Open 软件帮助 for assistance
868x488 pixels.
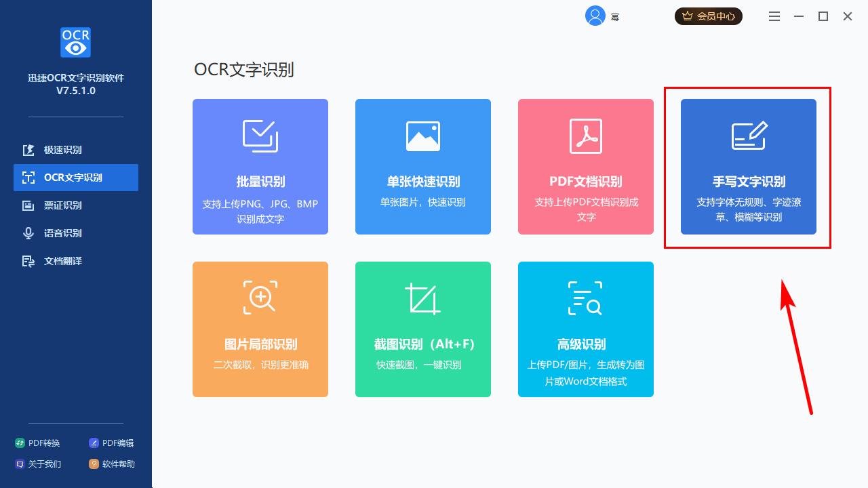pos(113,464)
